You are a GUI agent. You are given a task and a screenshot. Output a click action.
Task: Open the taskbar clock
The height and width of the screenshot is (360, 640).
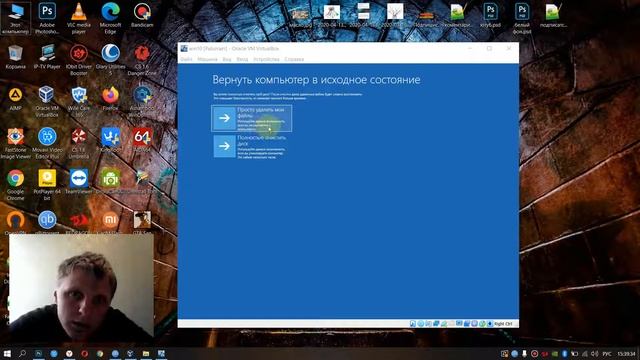point(627,353)
